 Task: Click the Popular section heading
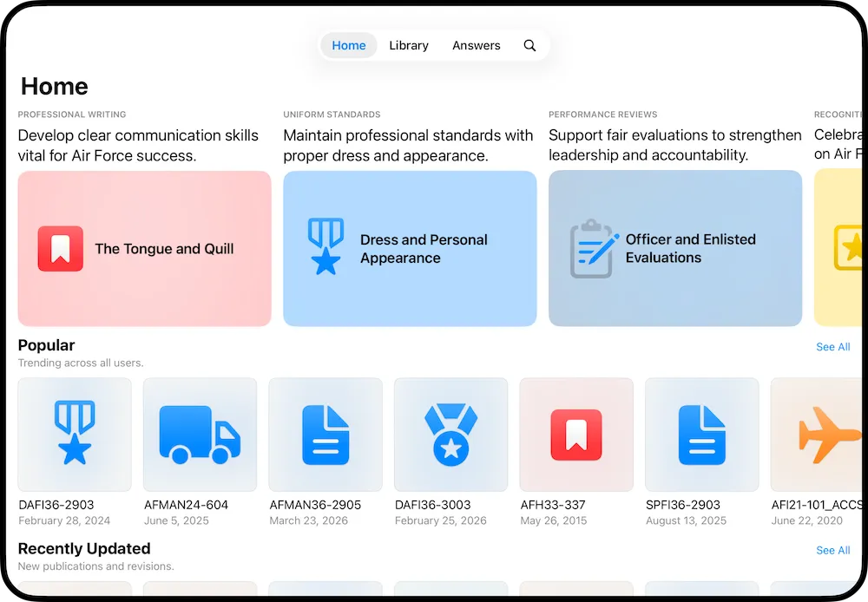47,345
